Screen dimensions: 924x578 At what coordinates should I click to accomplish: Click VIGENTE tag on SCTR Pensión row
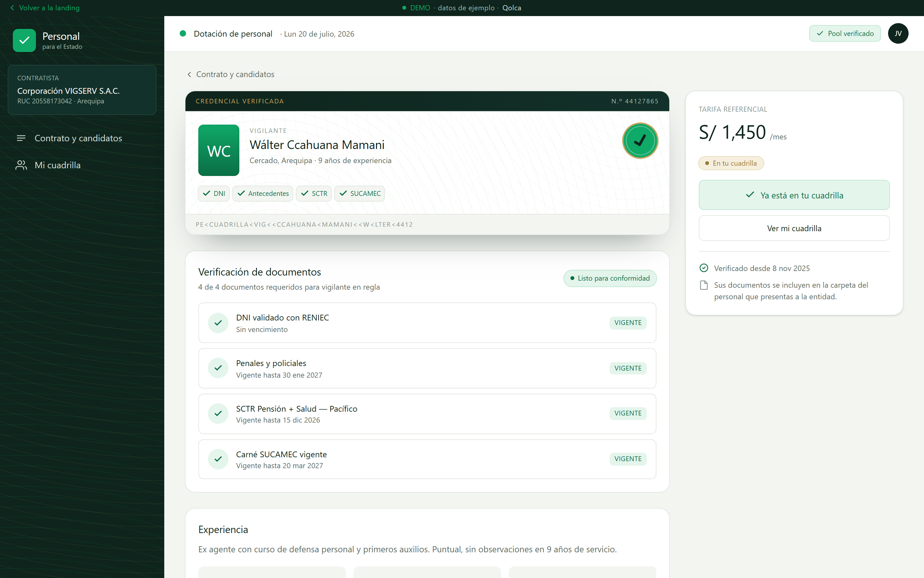click(x=628, y=413)
